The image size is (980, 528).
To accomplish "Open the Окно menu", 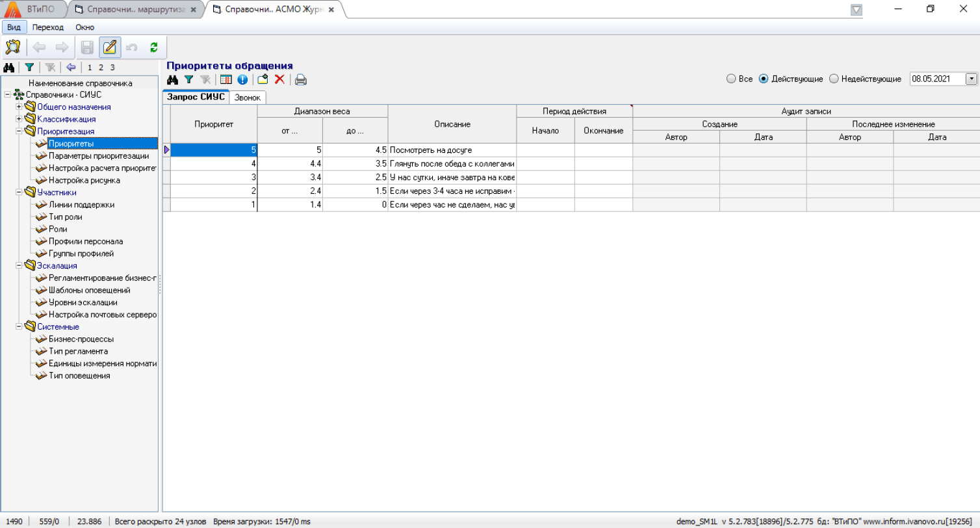I will [x=84, y=27].
